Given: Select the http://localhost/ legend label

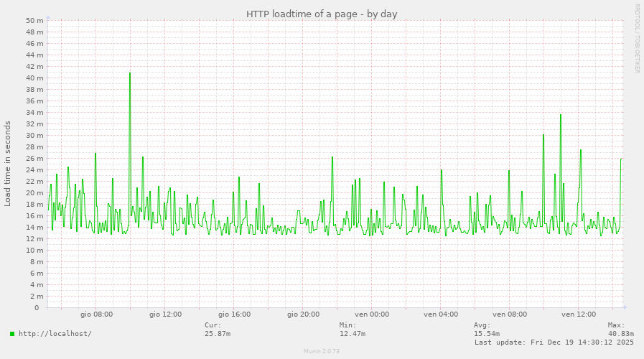Looking at the screenshot, I should tap(55, 334).
